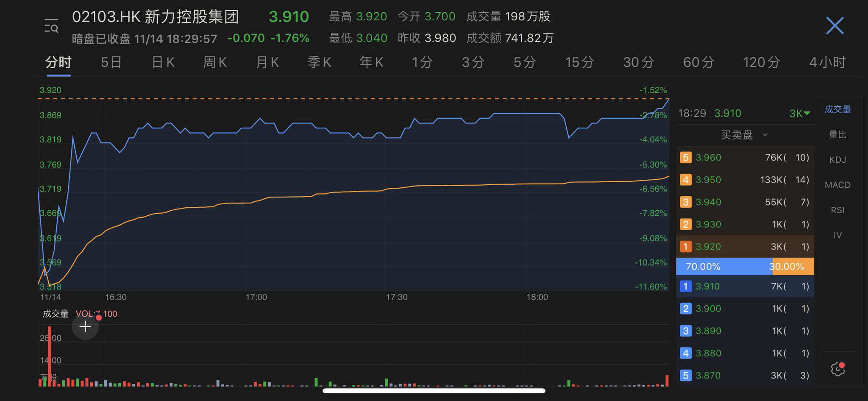The height and width of the screenshot is (401, 868).
Task: Select the 成交量 indicator
Action: pyautogui.click(x=837, y=110)
